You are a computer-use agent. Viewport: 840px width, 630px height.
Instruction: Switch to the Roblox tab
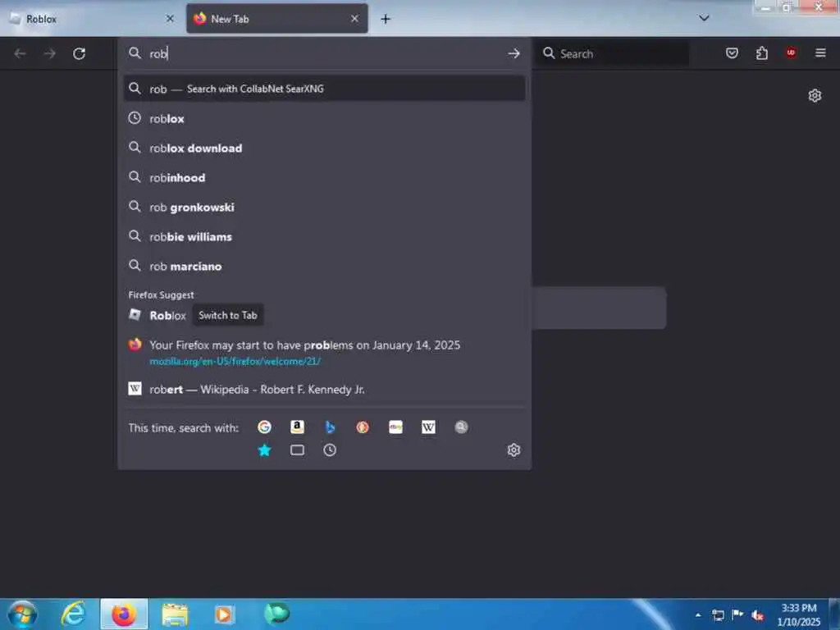click(91, 19)
